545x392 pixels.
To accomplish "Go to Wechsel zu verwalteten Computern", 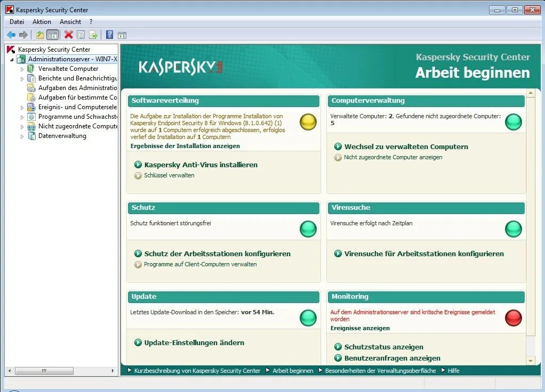I will tap(406, 146).
